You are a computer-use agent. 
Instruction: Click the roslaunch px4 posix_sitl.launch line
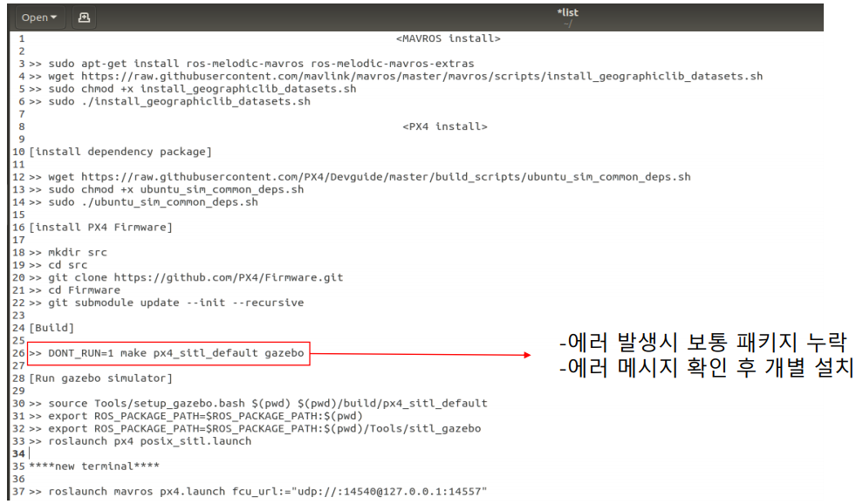140,442
